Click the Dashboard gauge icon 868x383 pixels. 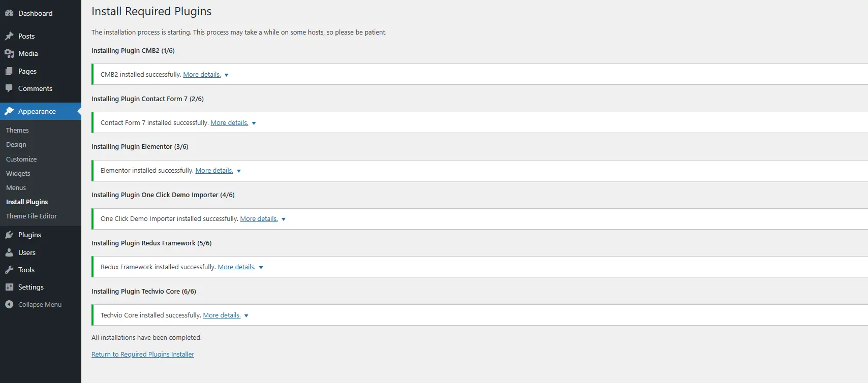click(x=9, y=13)
